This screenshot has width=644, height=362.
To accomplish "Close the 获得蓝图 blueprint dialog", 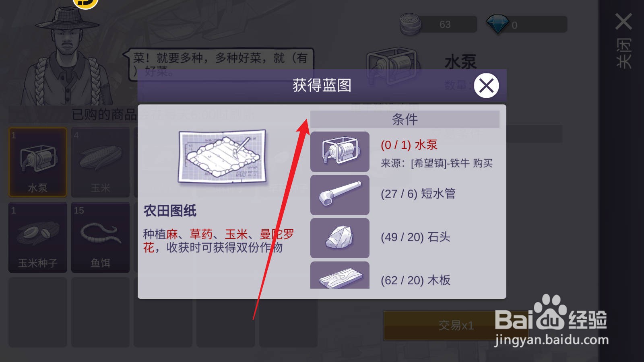I will point(486,85).
